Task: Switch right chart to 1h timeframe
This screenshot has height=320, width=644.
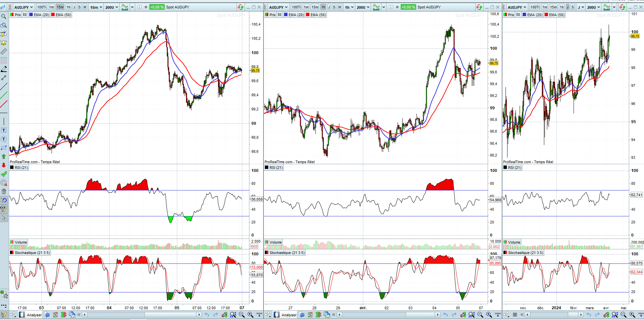Action: (x=562, y=7)
